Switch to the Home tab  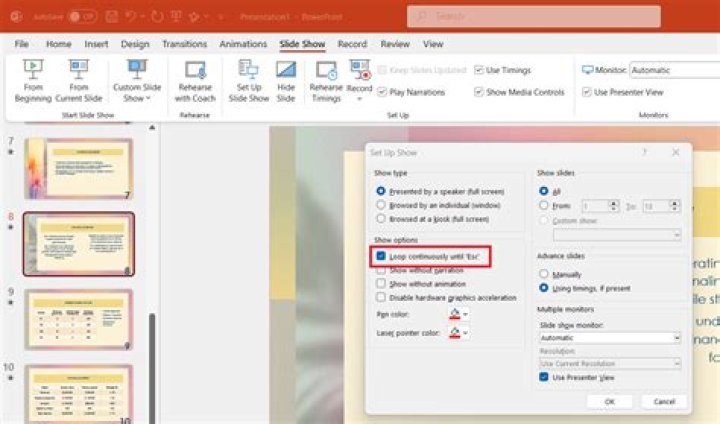point(59,44)
